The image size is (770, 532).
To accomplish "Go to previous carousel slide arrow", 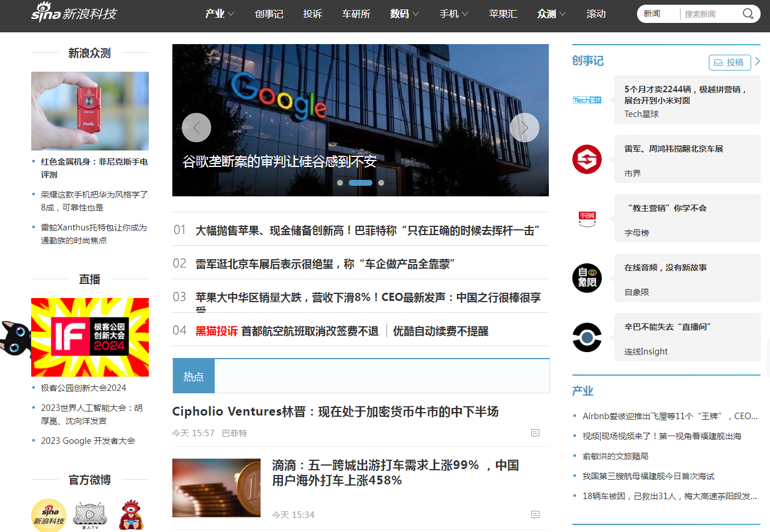I will click(x=196, y=128).
